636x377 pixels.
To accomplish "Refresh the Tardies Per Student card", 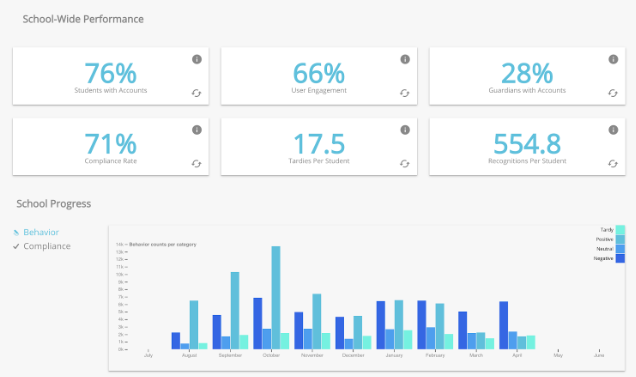I will pos(404,164).
